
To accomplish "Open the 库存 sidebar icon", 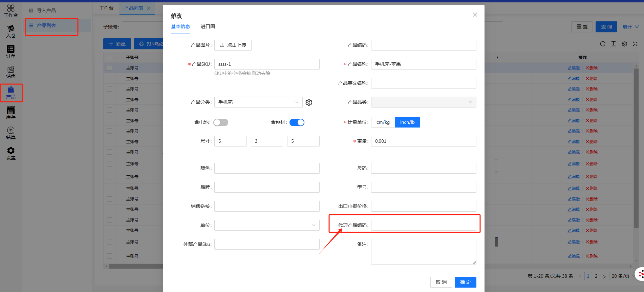I will [11, 113].
